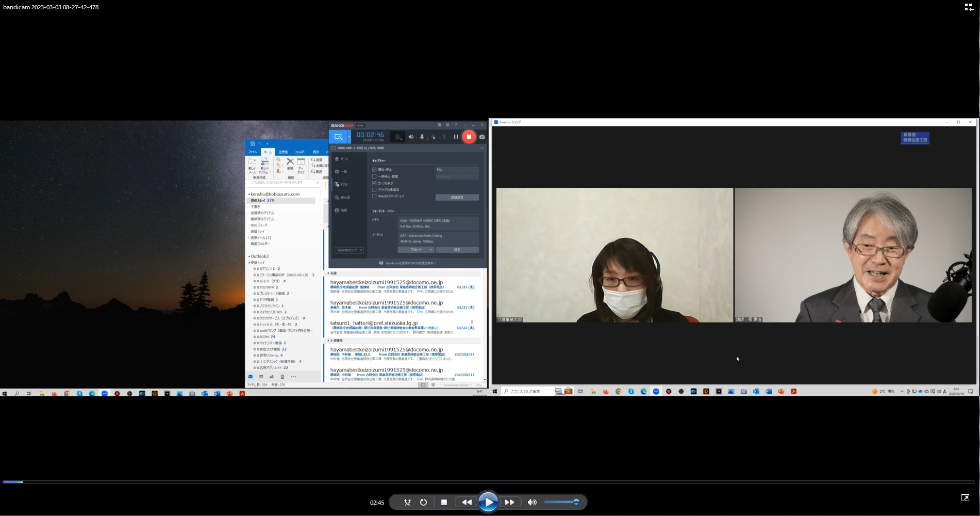This screenshot has width=980, height=516.
Task: Enable the Webcam overlay checkbox in Bandicam
Action: coord(374,196)
